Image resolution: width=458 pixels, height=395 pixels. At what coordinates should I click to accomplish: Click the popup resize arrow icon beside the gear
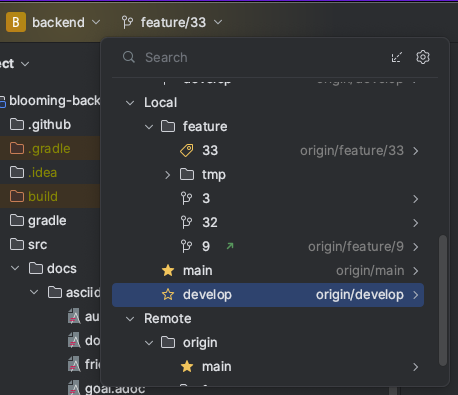click(x=397, y=57)
